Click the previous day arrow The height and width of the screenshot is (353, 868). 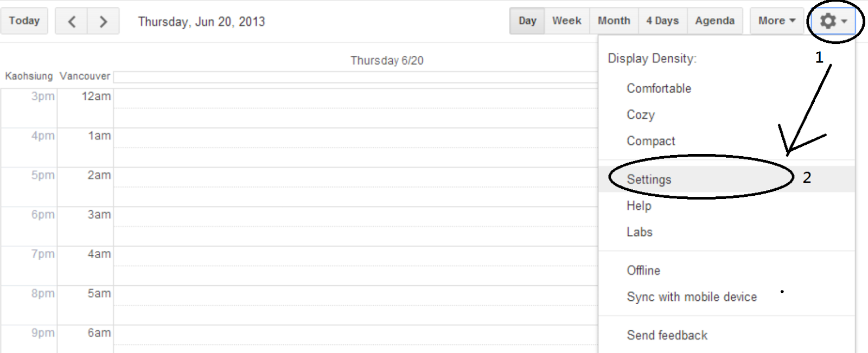[71, 21]
